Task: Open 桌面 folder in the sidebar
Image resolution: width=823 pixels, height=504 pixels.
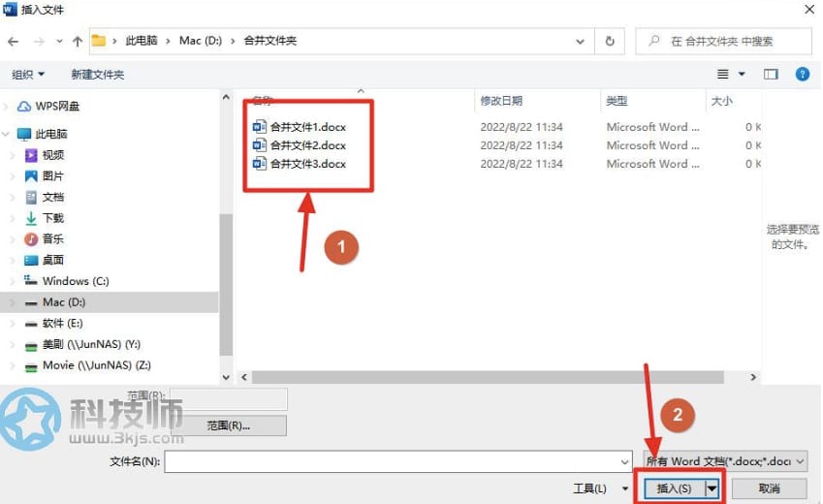Action: [52, 260]
